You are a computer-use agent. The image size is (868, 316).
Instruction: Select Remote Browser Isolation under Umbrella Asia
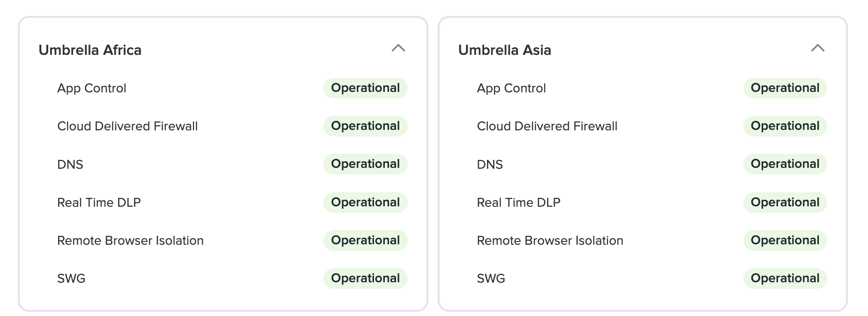click(549, 241)
